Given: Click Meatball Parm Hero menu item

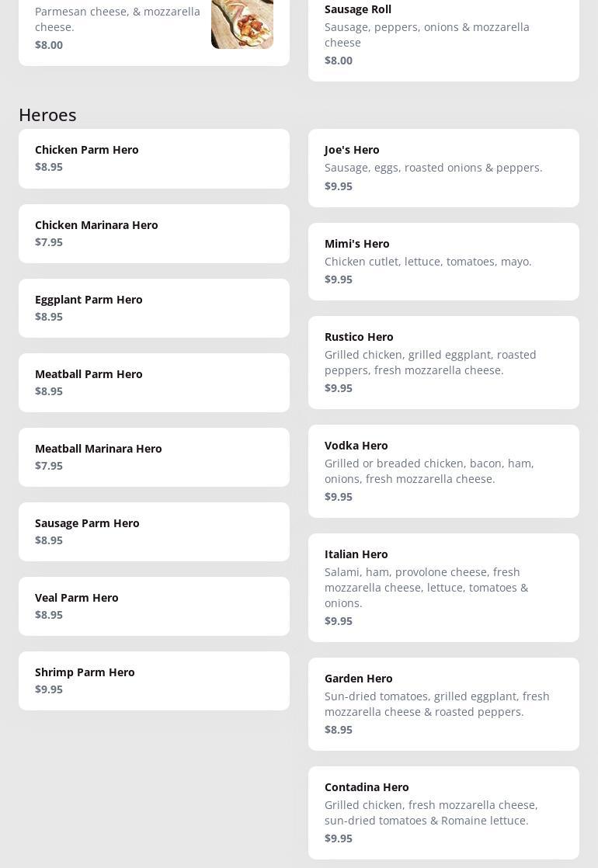Looking at the screenshot, I should [x=154, y=382].
